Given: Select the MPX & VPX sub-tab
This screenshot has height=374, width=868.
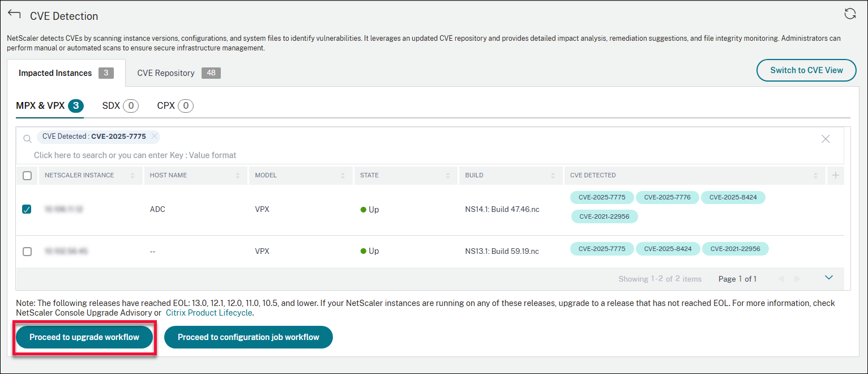Looking at the screenshot, I should pyautogui.click(x=50, y=106).
